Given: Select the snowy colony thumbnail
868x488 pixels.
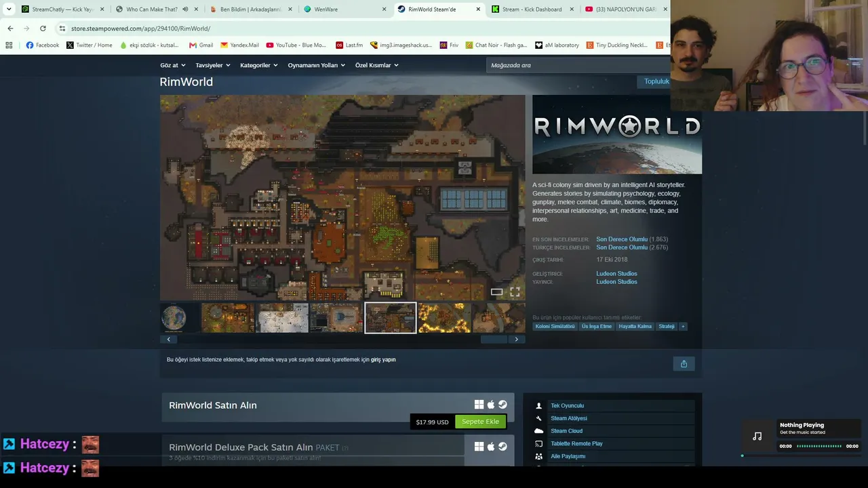Looking at the screenshot, I should 282,318.
